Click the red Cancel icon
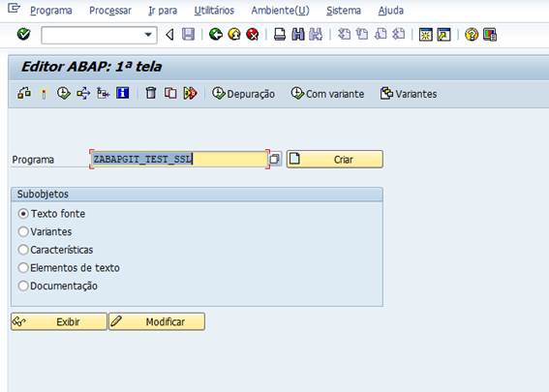 click(x=253, y=34)
